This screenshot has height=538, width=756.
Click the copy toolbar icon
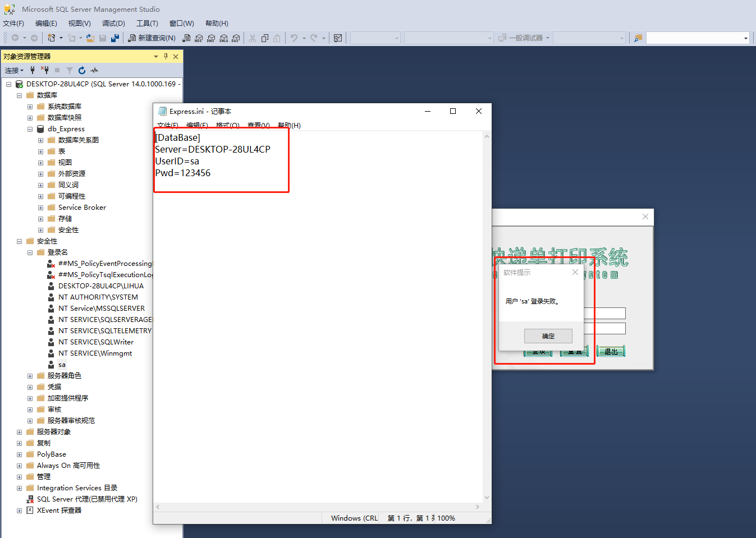[x=265, y=38]
